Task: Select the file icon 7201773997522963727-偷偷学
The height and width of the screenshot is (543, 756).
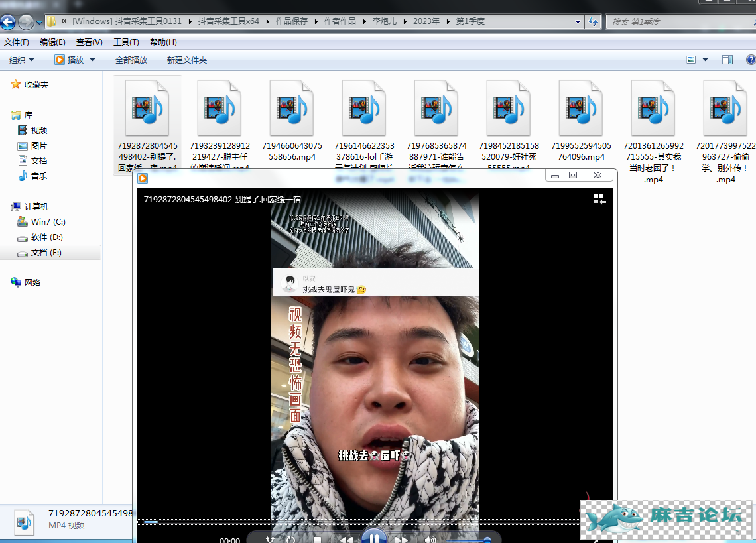Action: [725, 108]
